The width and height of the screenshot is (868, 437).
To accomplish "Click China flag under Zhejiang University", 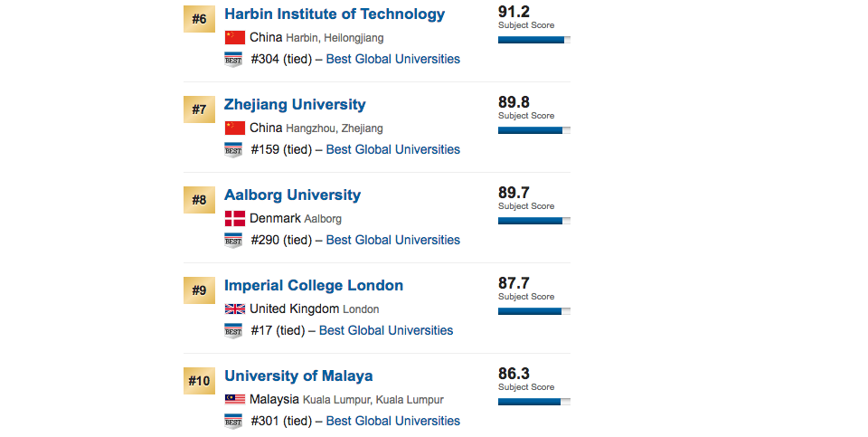I will coord(235,128).
